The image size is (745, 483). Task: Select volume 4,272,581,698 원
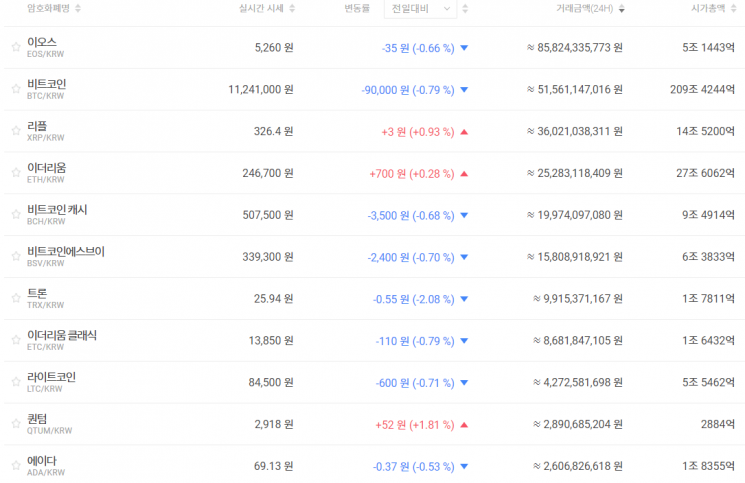pos(578,382)
